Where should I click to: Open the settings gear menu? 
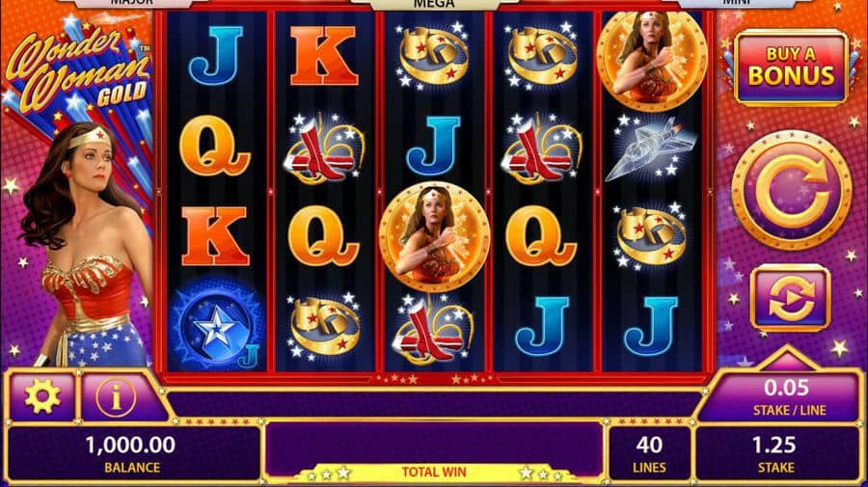click(42, 396)
